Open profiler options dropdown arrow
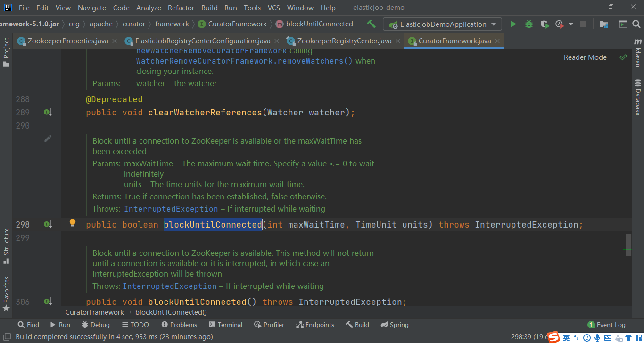The image size is (644, 343). click(x=571, y=24)
